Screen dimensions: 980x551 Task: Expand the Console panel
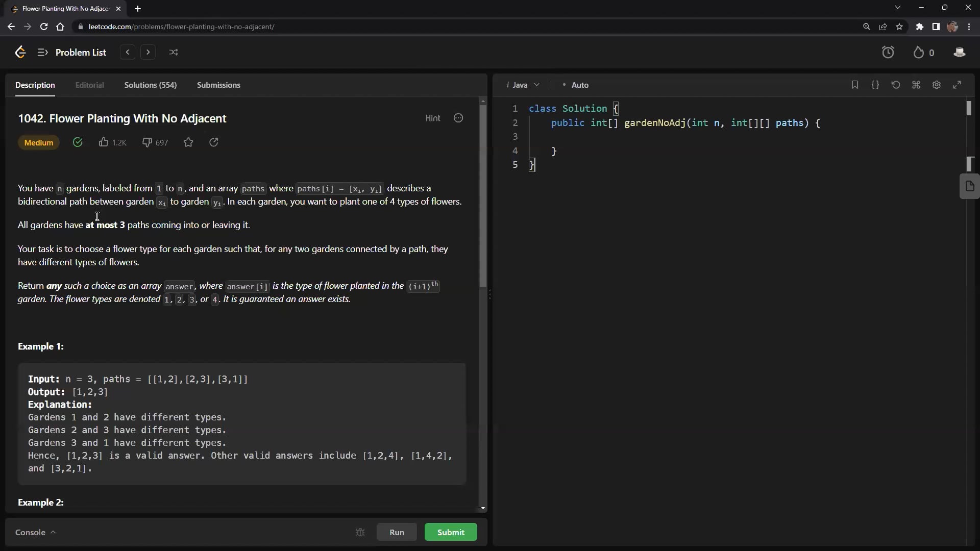[x=35, y=532]
